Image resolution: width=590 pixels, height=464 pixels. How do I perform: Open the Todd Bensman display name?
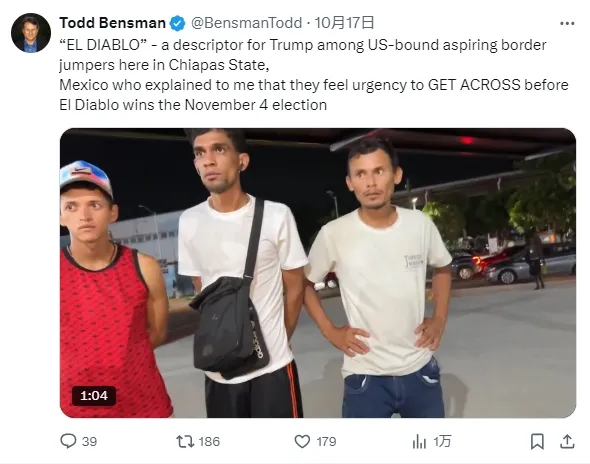point(113,23)
